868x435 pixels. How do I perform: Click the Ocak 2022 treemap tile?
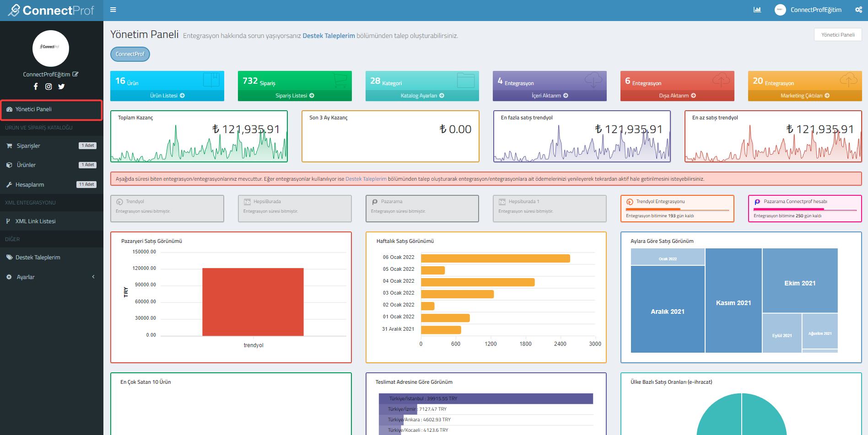pyautogui.click(x=668, y=257)
